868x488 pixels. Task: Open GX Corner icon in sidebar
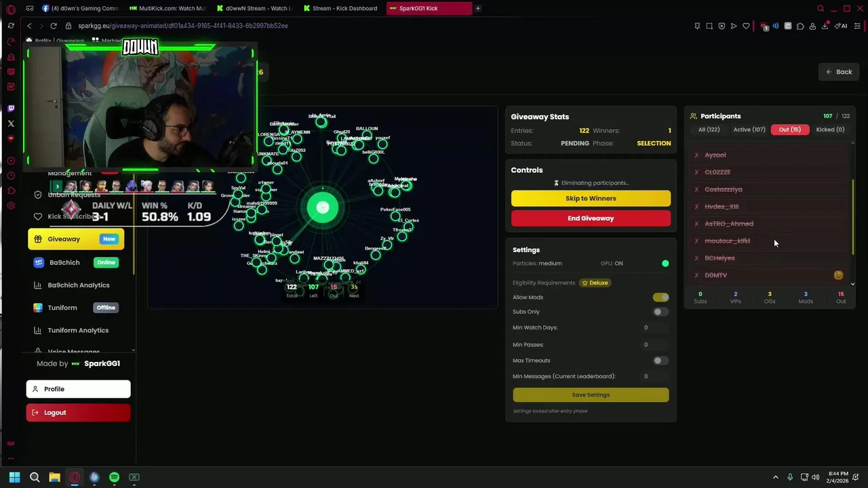pyautogui.click(x=10, y=443)
